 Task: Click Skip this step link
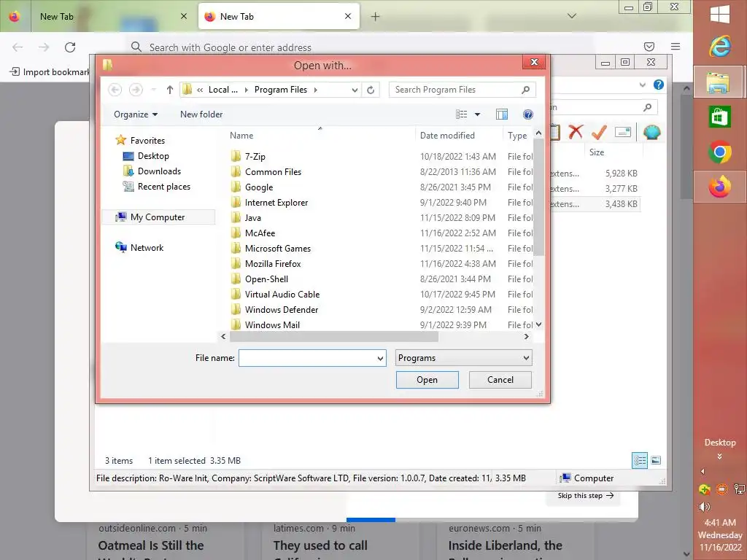click(586, 495)
